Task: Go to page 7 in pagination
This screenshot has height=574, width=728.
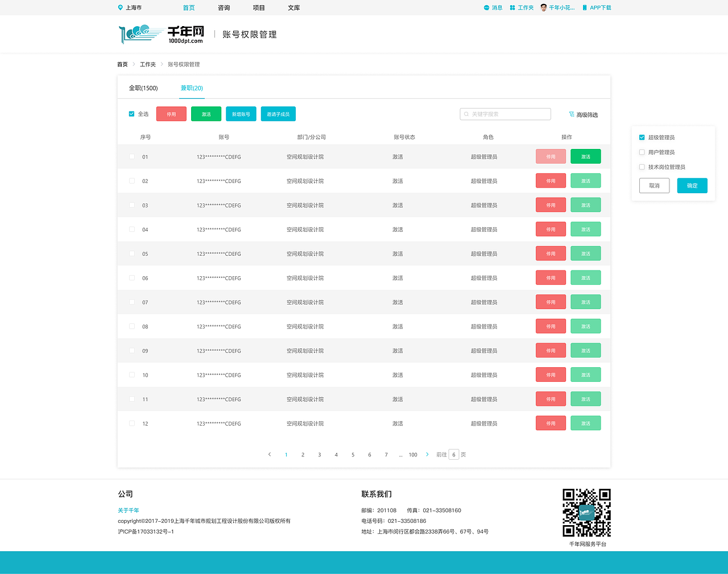Action: [386, 455]
